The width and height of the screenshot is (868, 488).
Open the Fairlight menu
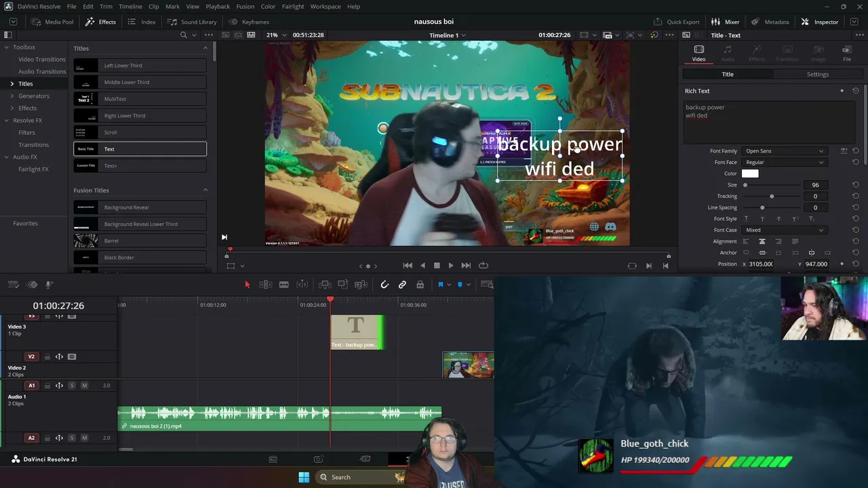coord(293,7)
